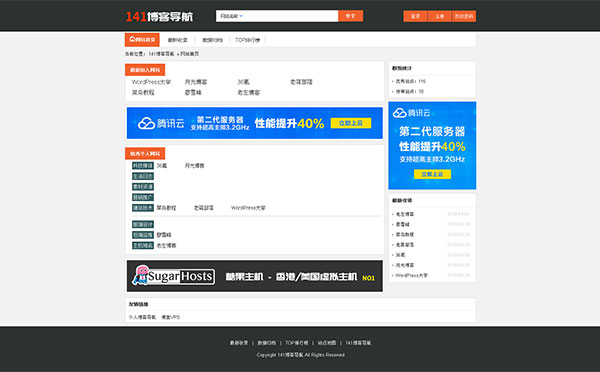
Task: Open the WordPress大学 link in newest sites
Action: tap(151, 82)
